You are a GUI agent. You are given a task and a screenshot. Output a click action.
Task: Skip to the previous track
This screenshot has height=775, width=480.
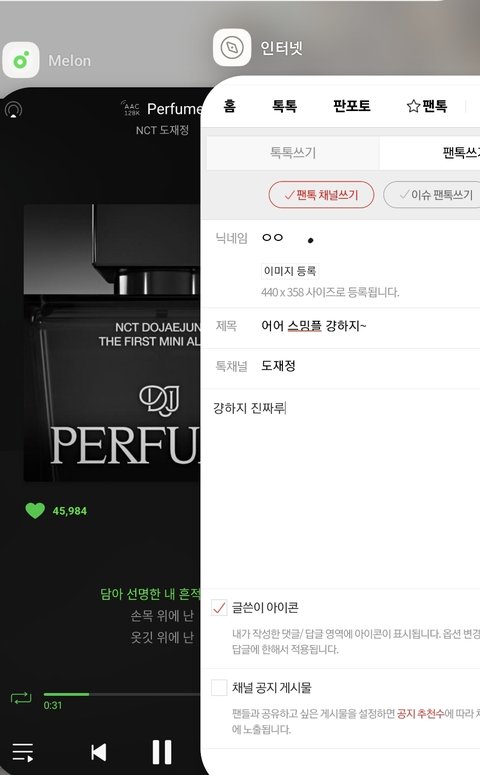coord(99,752)
